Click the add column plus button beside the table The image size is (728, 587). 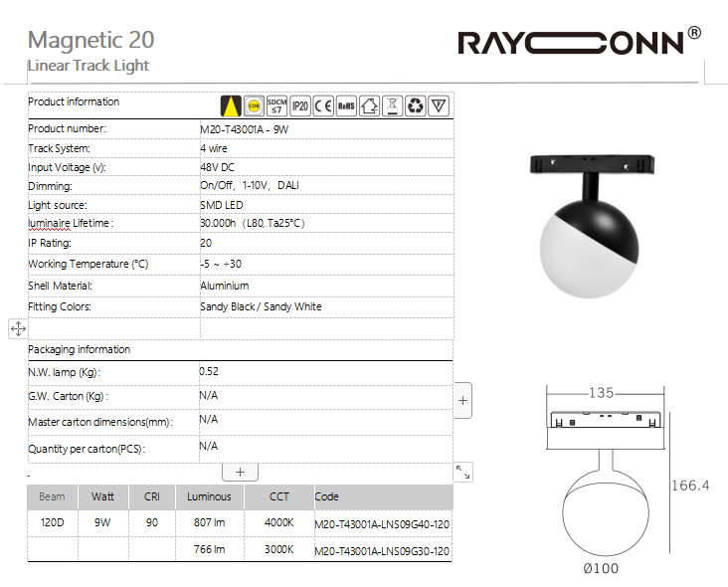click(462, 400)
